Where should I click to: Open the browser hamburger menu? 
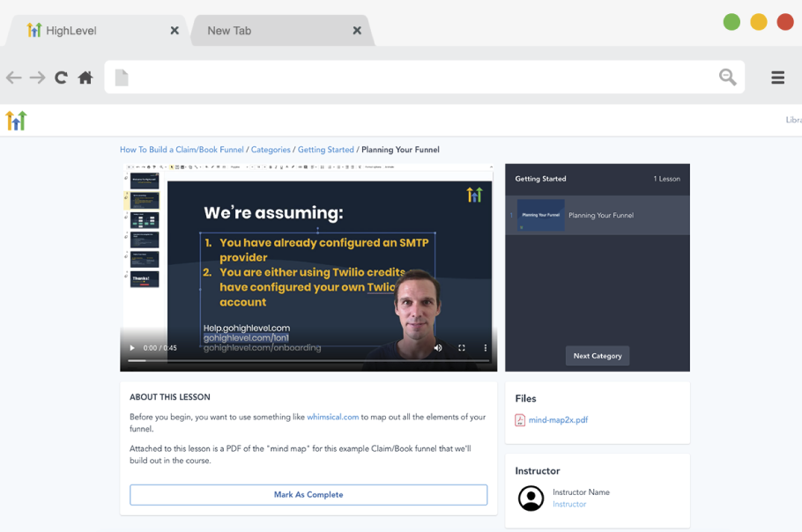778,78
